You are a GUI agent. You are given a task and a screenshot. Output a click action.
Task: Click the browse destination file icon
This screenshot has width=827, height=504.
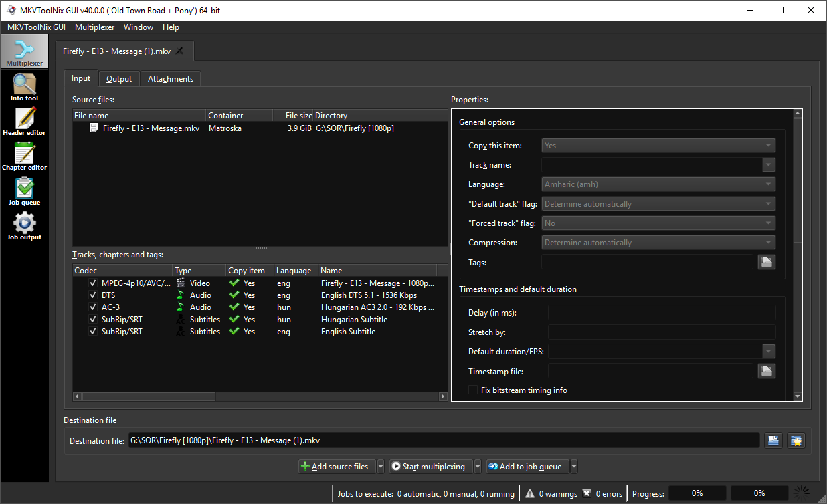pyautogui.click(x=773, y=440)
